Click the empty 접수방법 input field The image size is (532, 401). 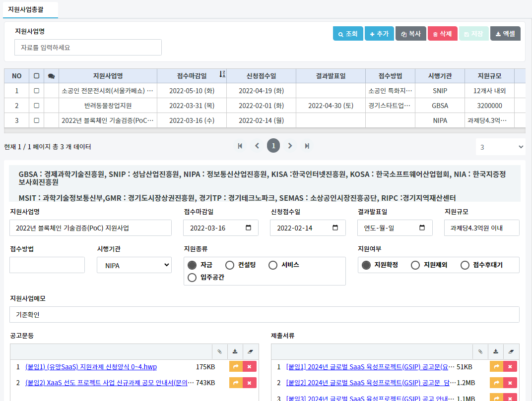47,265
